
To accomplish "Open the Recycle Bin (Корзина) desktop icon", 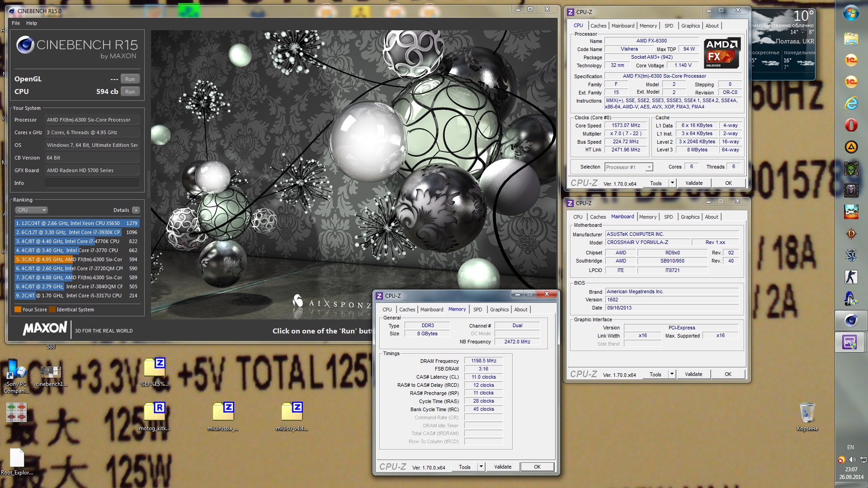I will pos(807,416).
